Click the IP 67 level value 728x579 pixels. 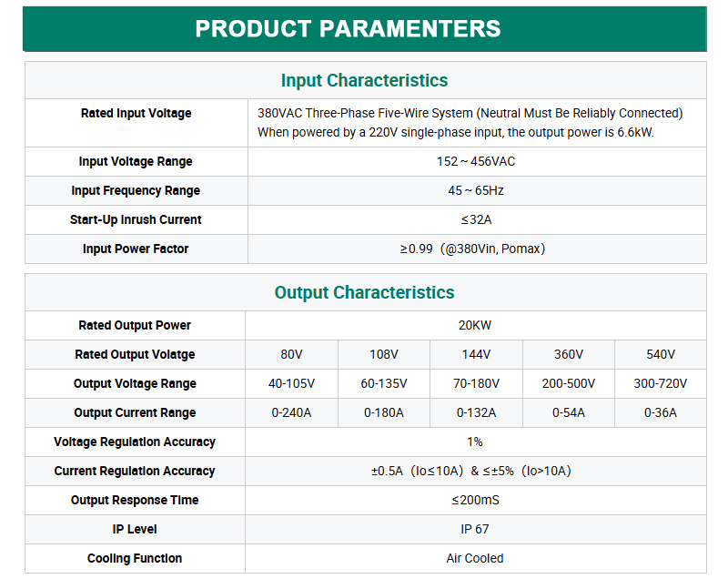[475, 529]
